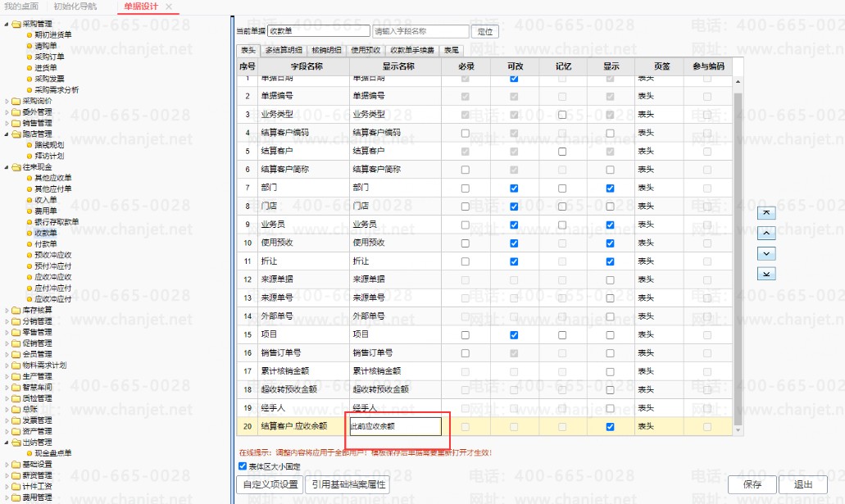
Task: Open the 表尾 tab
Action: [x=452, y=50]
